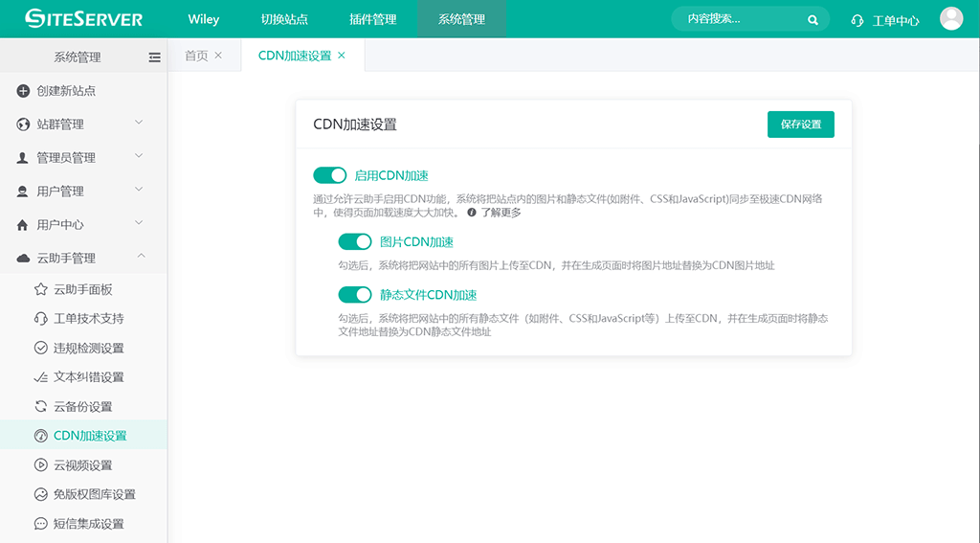Screen dimensions: 980x543
Task: Turn off 静态文件CDN加速 switch
Action: [354, 295]
